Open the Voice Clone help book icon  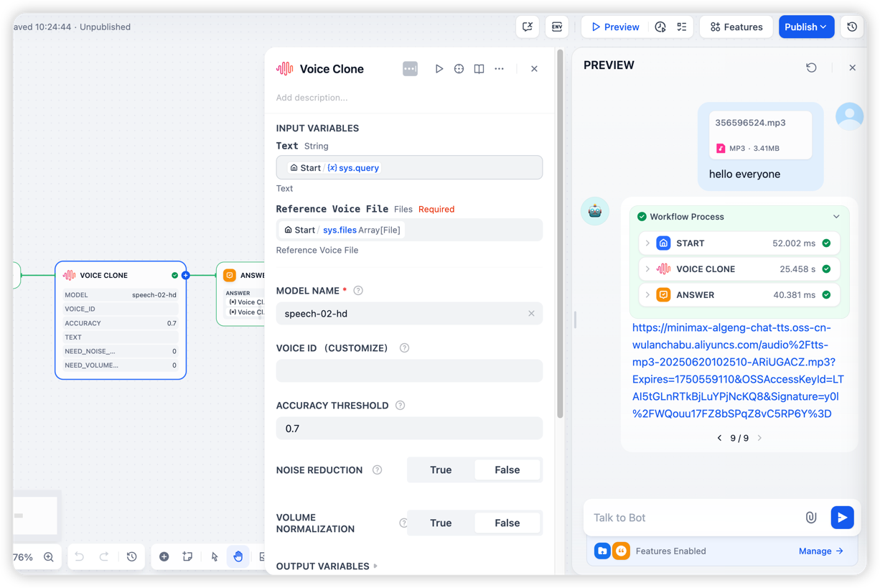tap(479, 69)
